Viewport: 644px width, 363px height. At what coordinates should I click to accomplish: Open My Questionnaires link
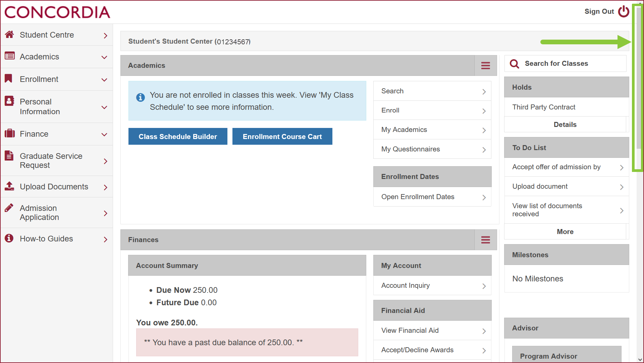click(x=432, y=149)
